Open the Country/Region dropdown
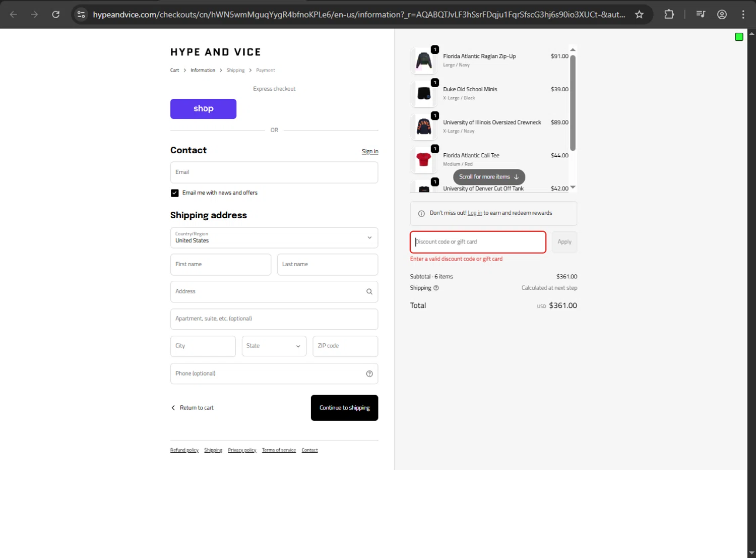Viewport: 756px width, 558px height. [274, 237]
